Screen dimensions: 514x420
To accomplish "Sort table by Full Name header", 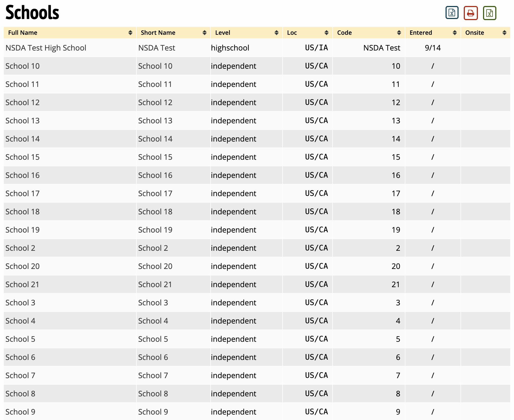I will coord(23,33).
